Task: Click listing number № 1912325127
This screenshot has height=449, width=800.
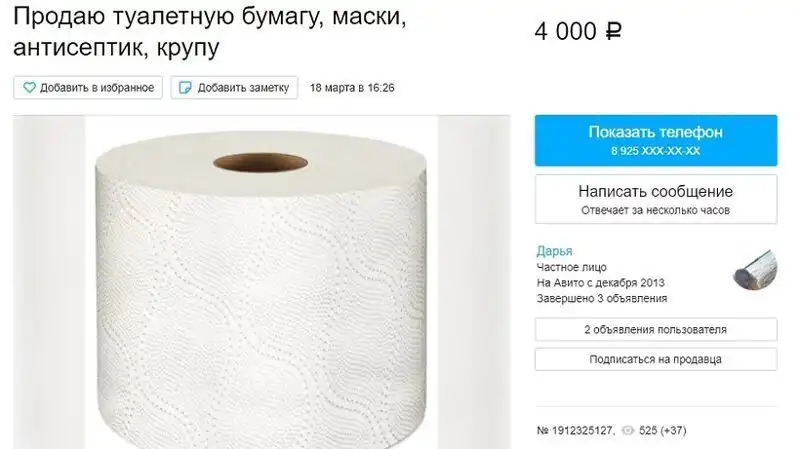Action: pos(576,431)
